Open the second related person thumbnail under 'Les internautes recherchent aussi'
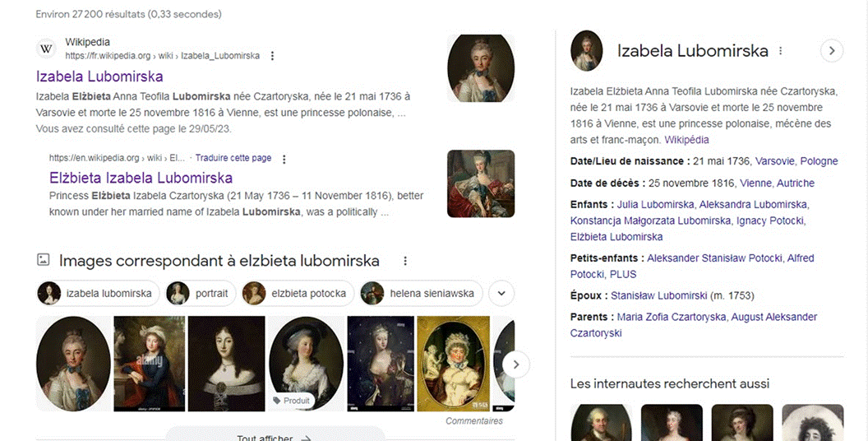The image size is (868, 441). pos(672,423)
